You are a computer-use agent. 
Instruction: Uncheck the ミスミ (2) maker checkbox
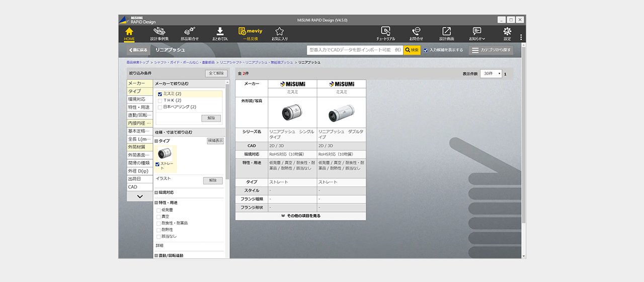[x=159, y=94]
